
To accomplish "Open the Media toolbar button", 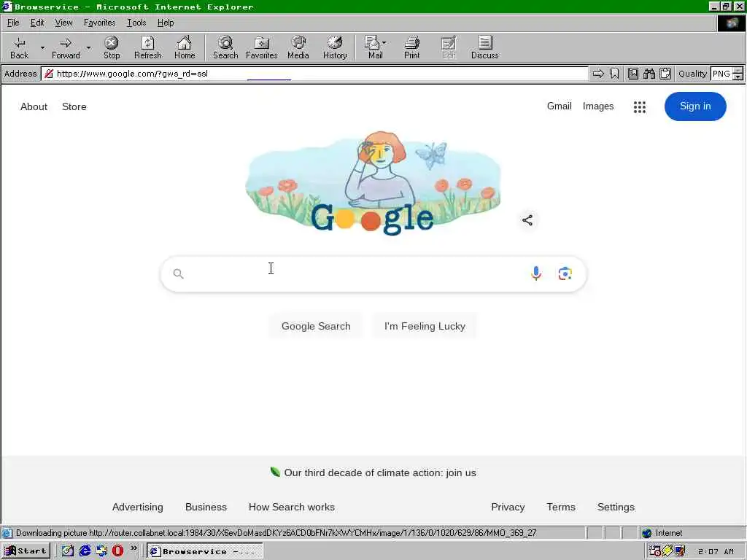I will pyautogui.click(x=298, y=47).
